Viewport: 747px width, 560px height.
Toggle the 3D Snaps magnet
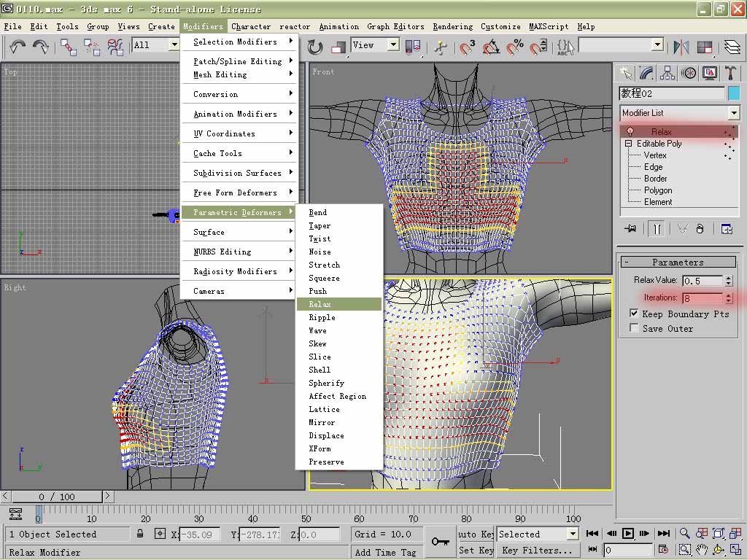[x=467, y=47]
